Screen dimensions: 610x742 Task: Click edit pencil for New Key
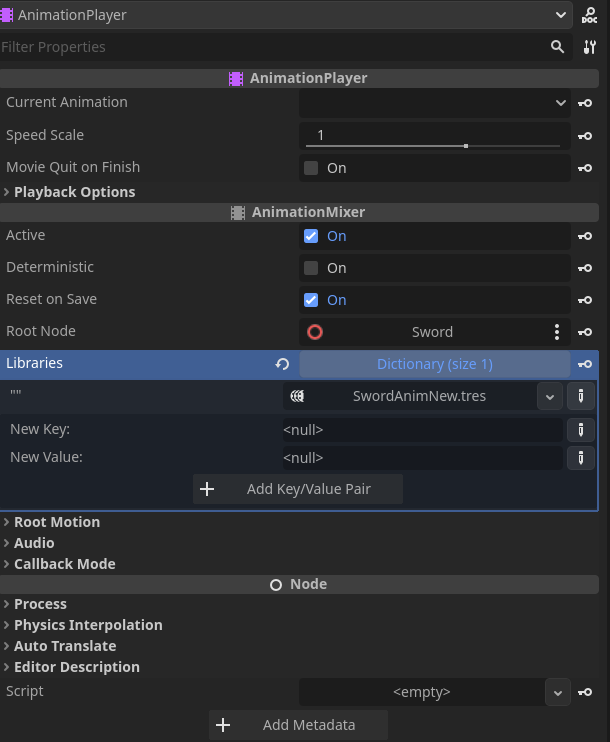click(581, 430)
